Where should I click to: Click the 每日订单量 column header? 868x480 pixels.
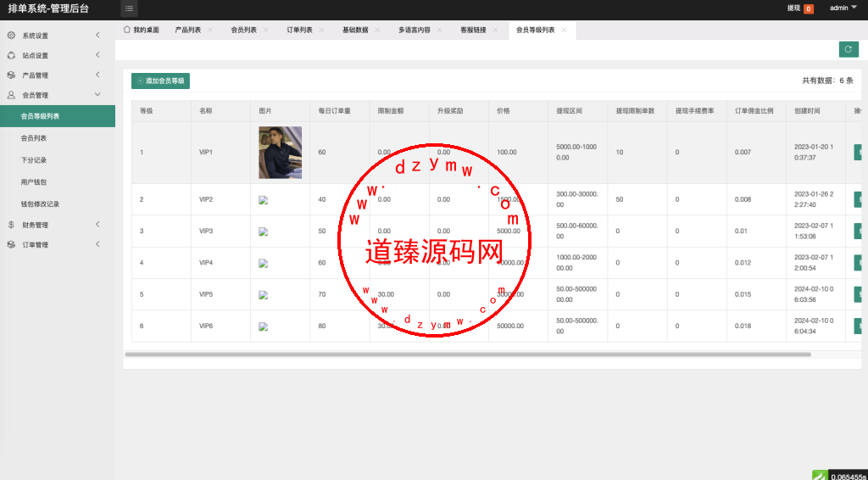(340, 111)
